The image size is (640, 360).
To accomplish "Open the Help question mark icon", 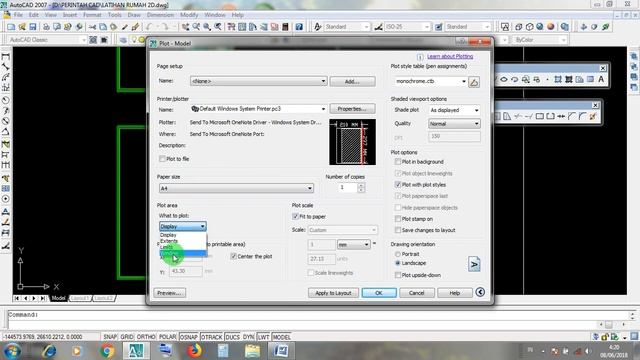I will point(299,27).
